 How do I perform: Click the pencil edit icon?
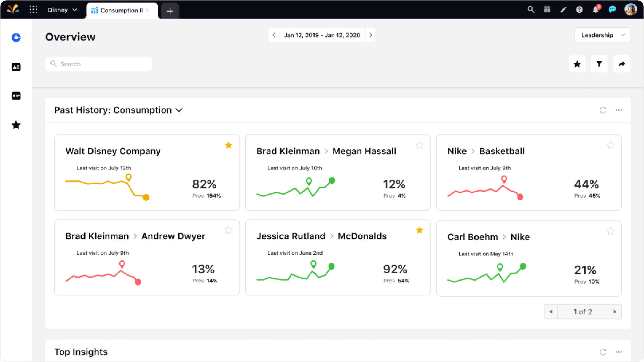pos(563,10)
